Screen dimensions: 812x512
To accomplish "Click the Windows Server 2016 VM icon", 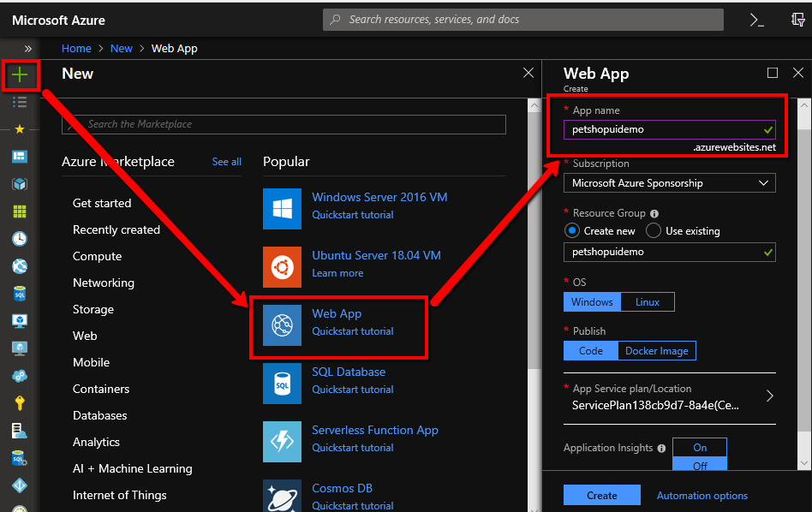I will 283,209.
